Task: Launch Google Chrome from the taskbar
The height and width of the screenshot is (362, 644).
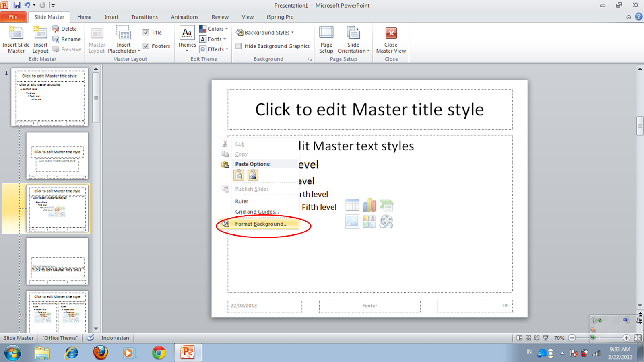Action: coord(159,353)
